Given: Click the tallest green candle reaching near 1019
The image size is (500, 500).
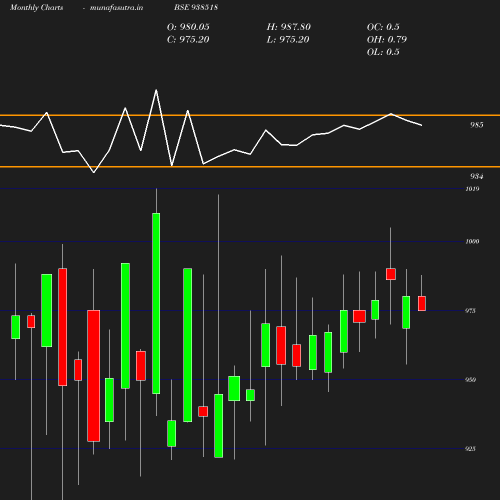Looking at the screenshot, I should (x=156, y=303).
